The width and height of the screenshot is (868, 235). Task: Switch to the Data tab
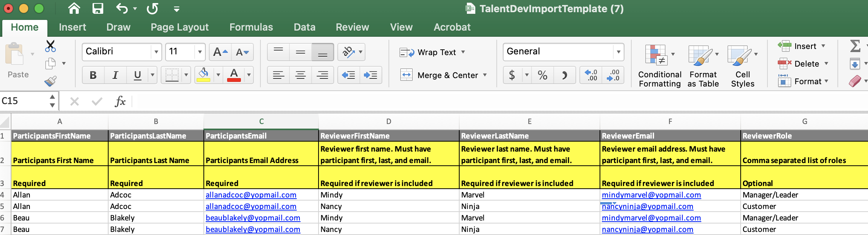[304, 27]
